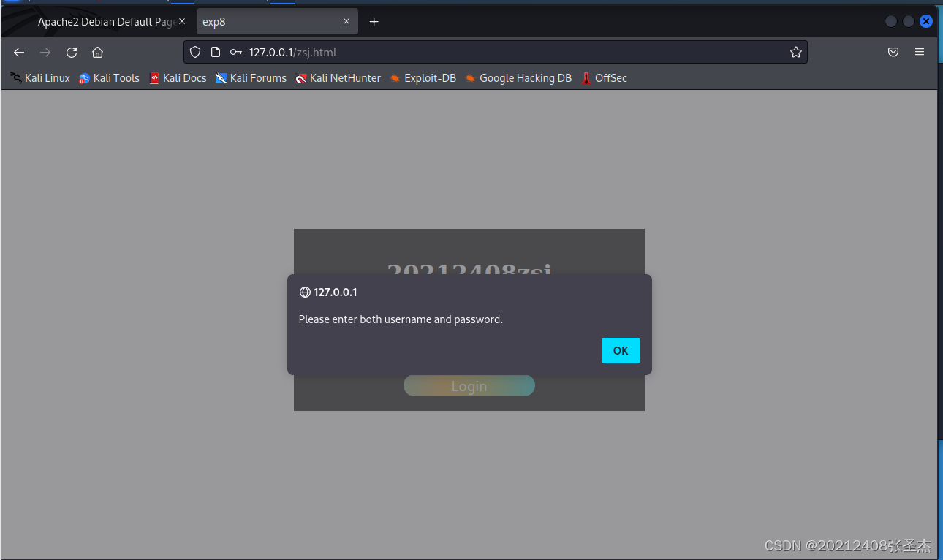Screen dimensions: 943x560
Task: Click the address bar URL 127.0.0.1/zsj.html
Action: coord(292,52)
